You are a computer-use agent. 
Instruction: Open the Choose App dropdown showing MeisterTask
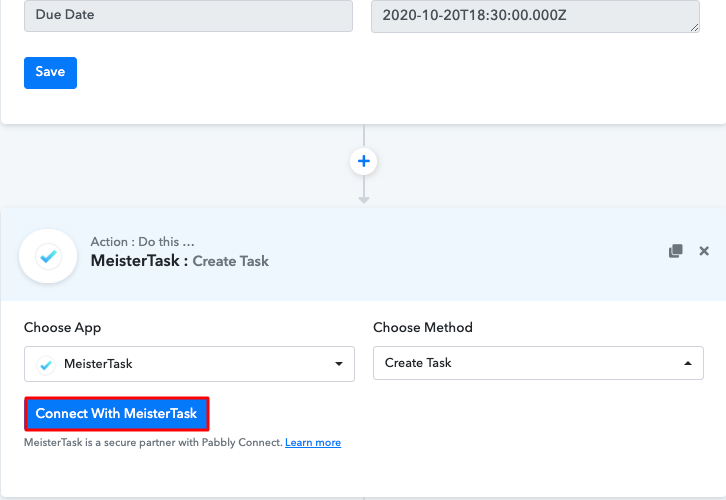[x=189, y=364]
